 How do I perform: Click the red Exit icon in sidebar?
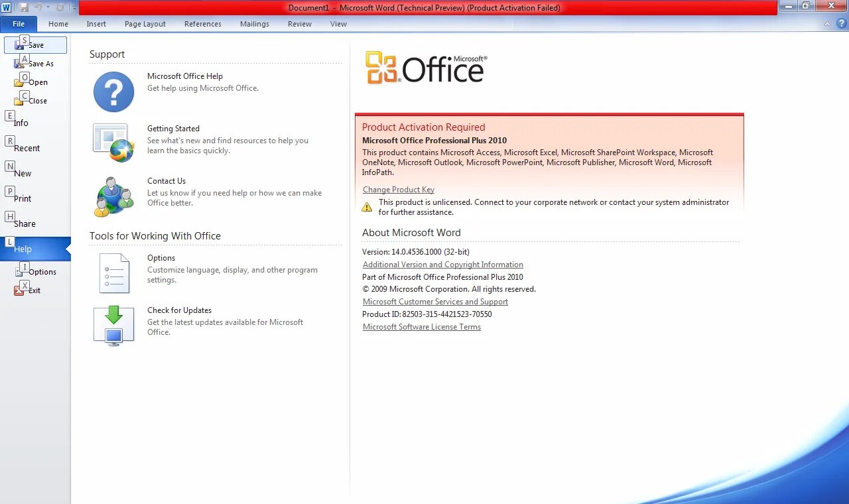pyautogui.click(x=19, y=290)
